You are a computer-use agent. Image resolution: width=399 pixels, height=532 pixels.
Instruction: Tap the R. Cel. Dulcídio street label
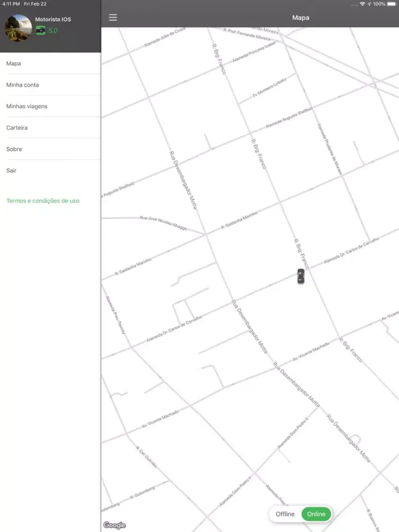point(147,457)
